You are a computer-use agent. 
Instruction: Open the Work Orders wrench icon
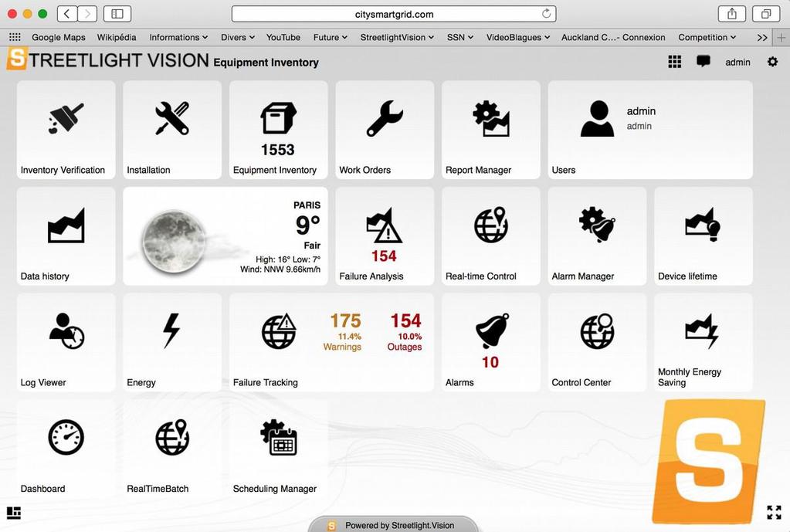[x=385, y=118]
